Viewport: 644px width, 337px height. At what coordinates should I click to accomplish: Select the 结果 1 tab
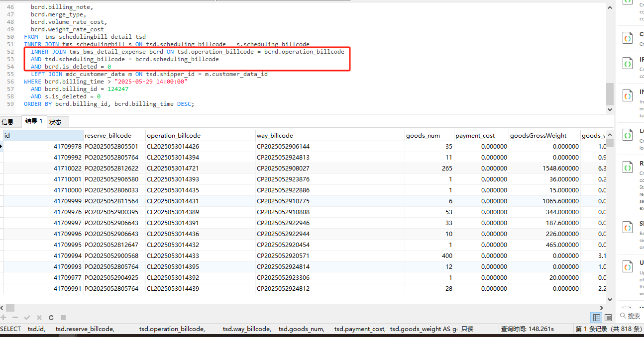click(34, 121)
